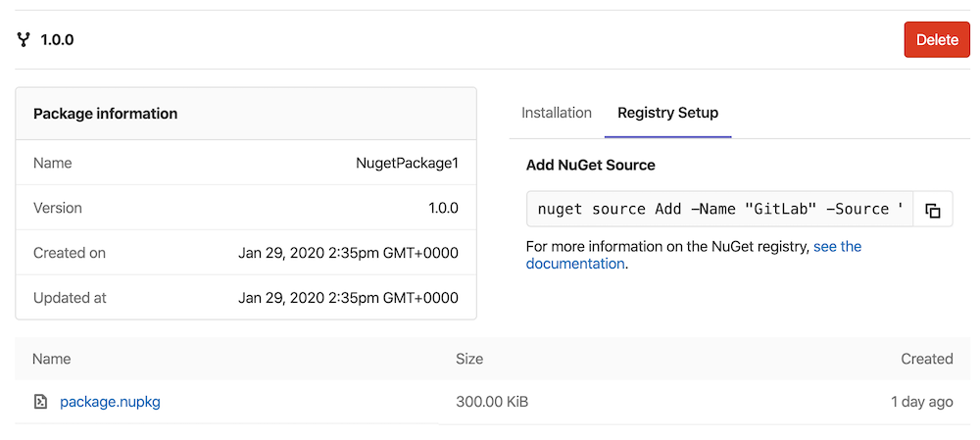
Task: Click the Package information header
Action: [105, 114]
